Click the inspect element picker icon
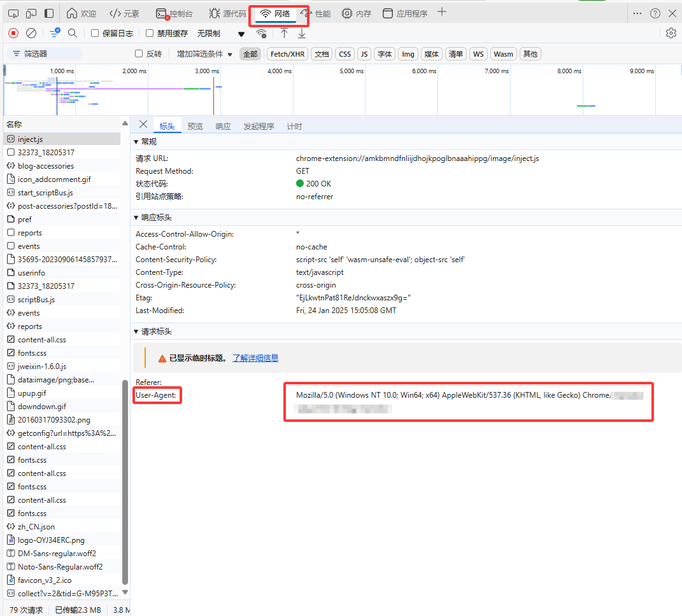This screenshot has height=616, width=682. (13, 13)
